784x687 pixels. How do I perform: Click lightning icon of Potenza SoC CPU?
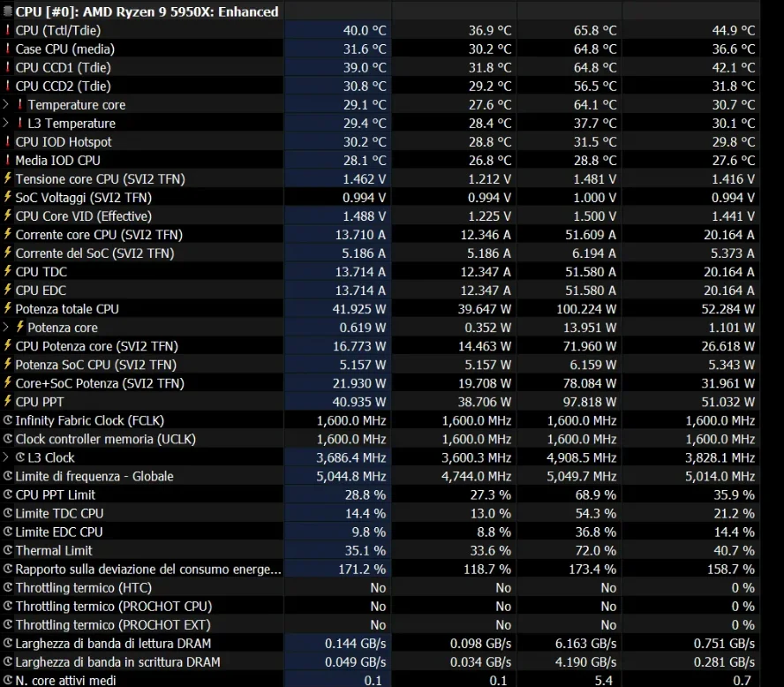coord(7,364)
